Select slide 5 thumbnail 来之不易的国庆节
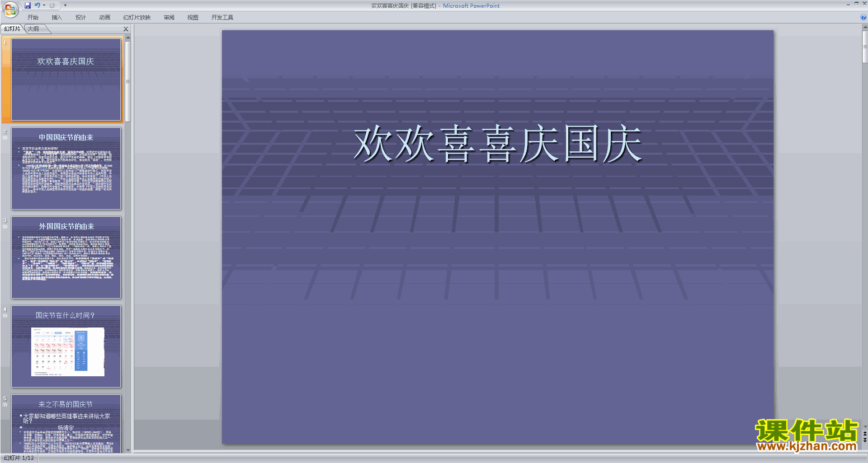This screenshot has width=868, height=463. click(x=66, y=423)
